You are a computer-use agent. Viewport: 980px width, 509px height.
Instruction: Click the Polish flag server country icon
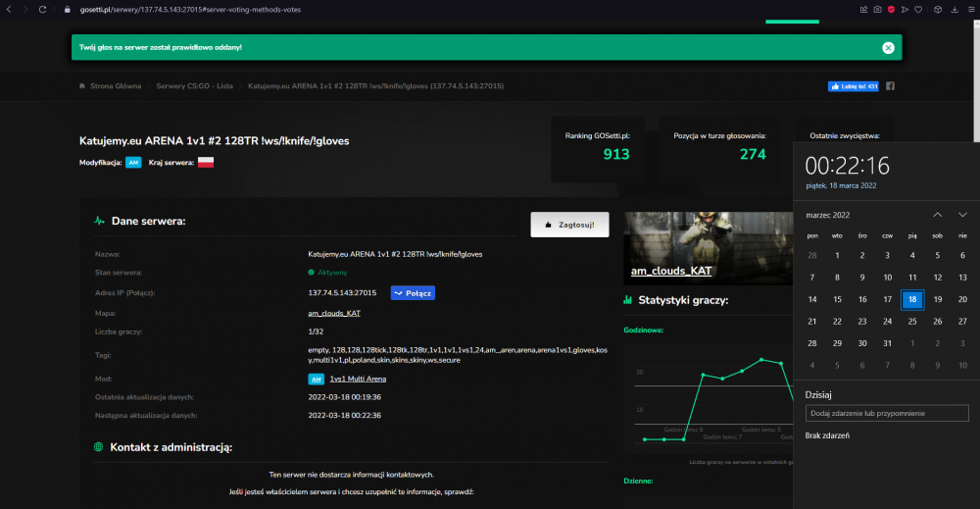[206, 163]
